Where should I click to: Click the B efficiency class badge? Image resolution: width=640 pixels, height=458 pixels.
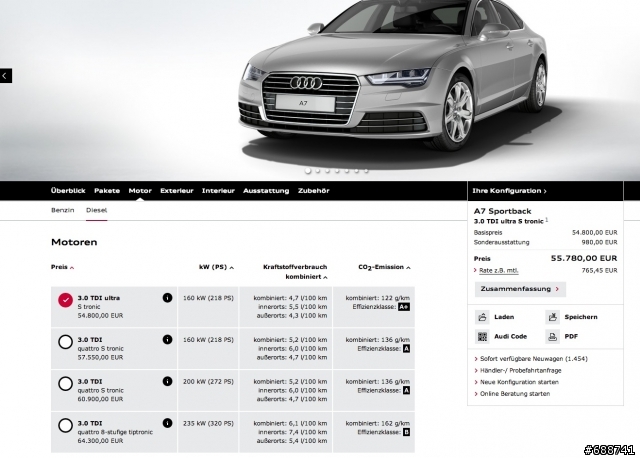pyautogui.click(x=406, y=432)
